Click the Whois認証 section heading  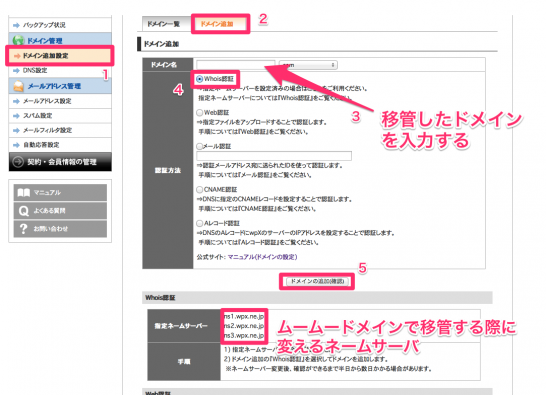[x=160, y=298]
